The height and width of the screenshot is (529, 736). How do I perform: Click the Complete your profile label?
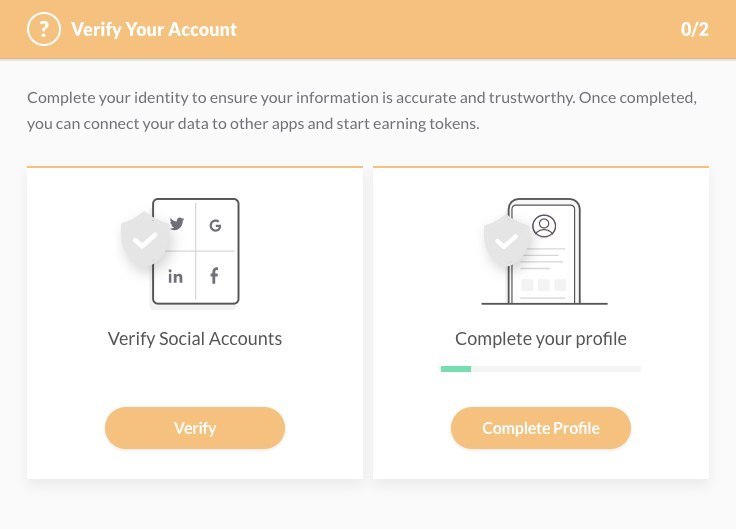541,338
